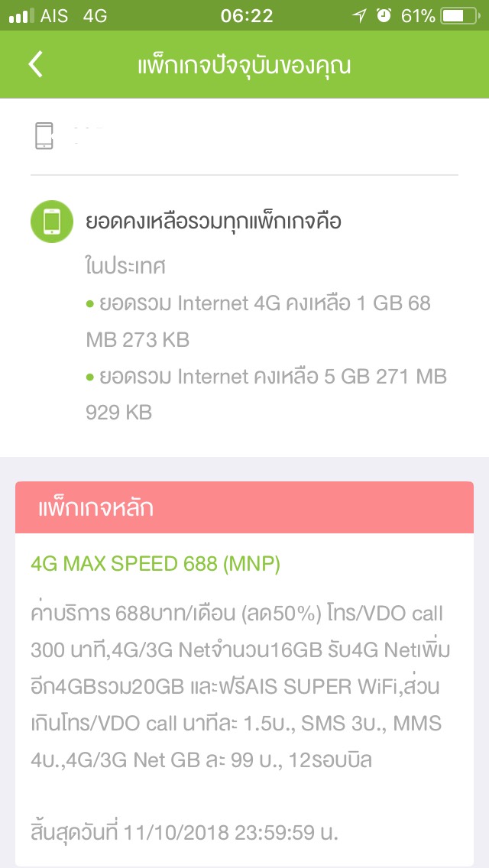The width and height of the screenshot is (489, 868).
Task: Tap the ในประเทศ label
Action: click(126, 267)
